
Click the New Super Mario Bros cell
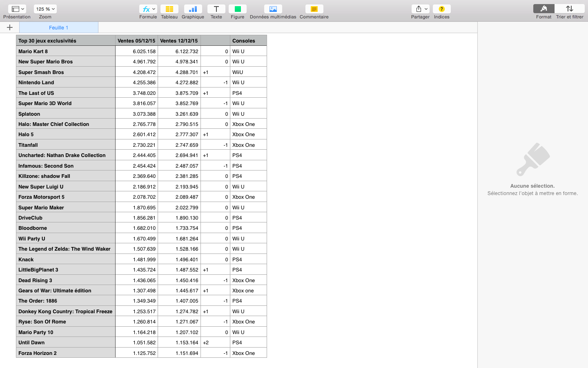pos(66,61)
